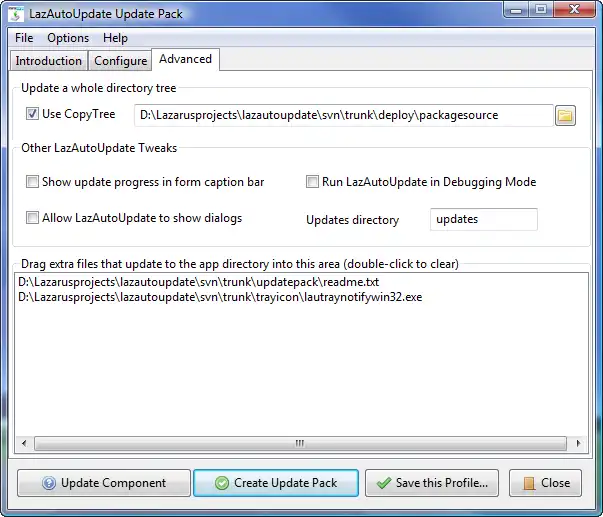Click the LazAutoUpdate title bar app icon
The image size is (603, 517).
16,14
